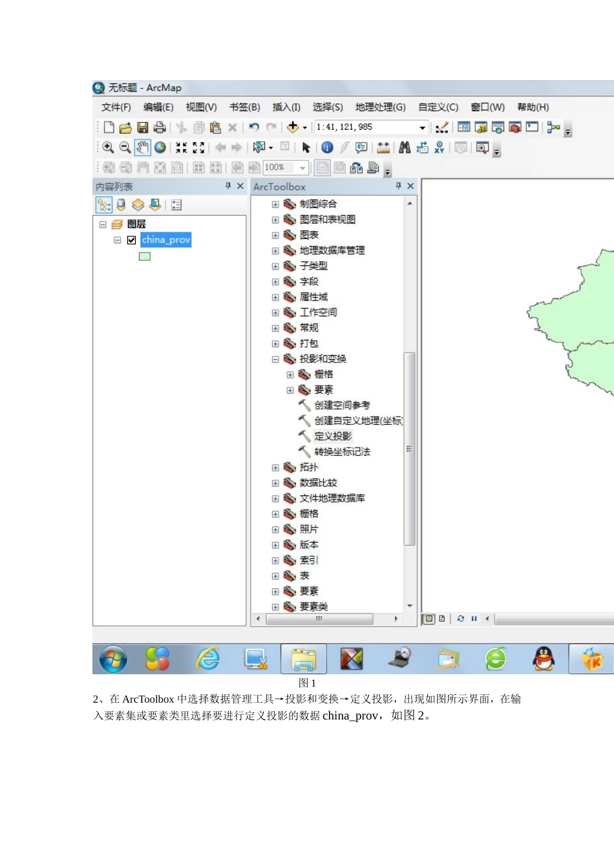Select the china_prov layer name

(x=166, y=240)
